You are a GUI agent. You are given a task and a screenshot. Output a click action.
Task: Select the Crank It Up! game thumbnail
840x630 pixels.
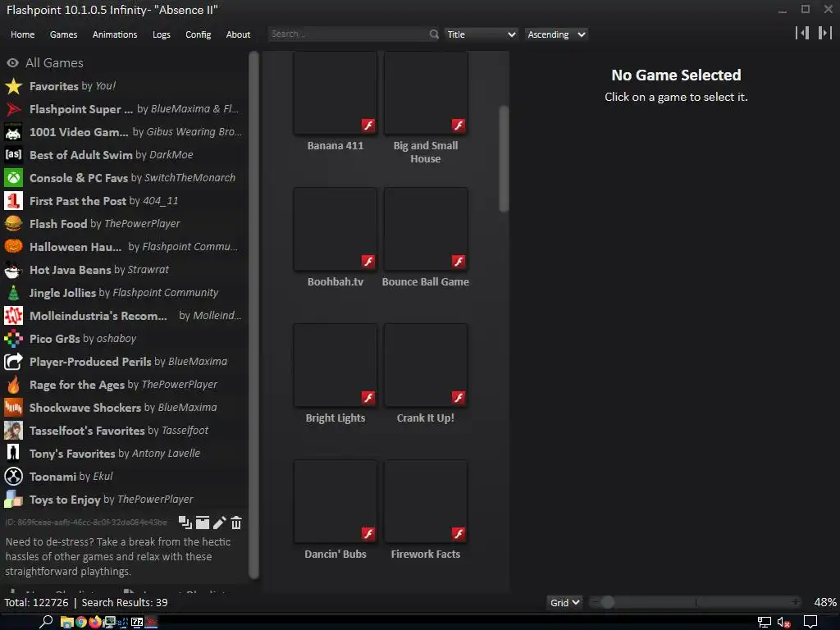[426, 365]
